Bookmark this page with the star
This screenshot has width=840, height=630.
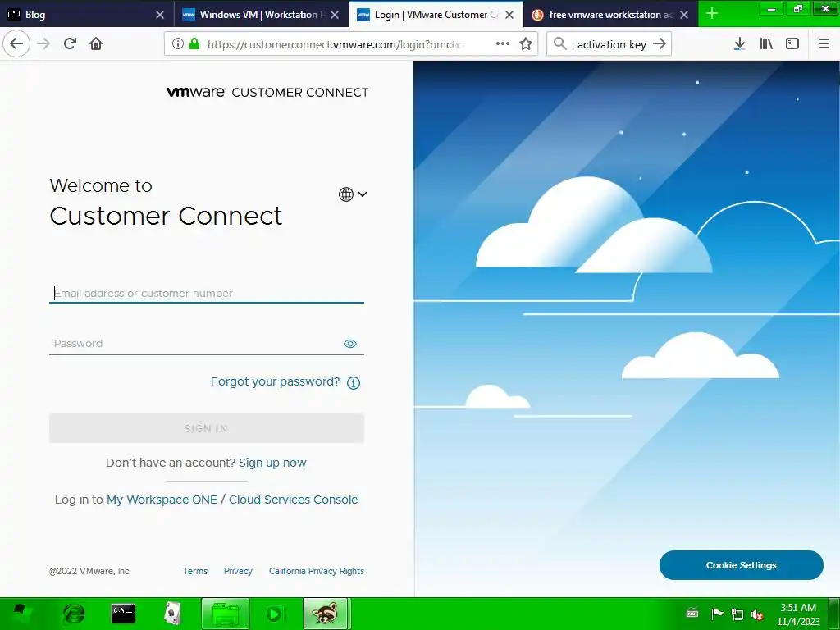point(526,44)
